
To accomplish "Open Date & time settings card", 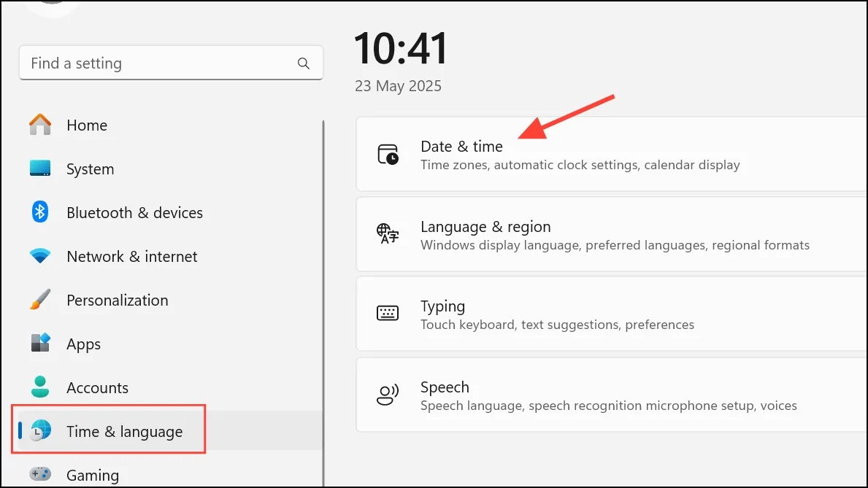I will 612,155.
